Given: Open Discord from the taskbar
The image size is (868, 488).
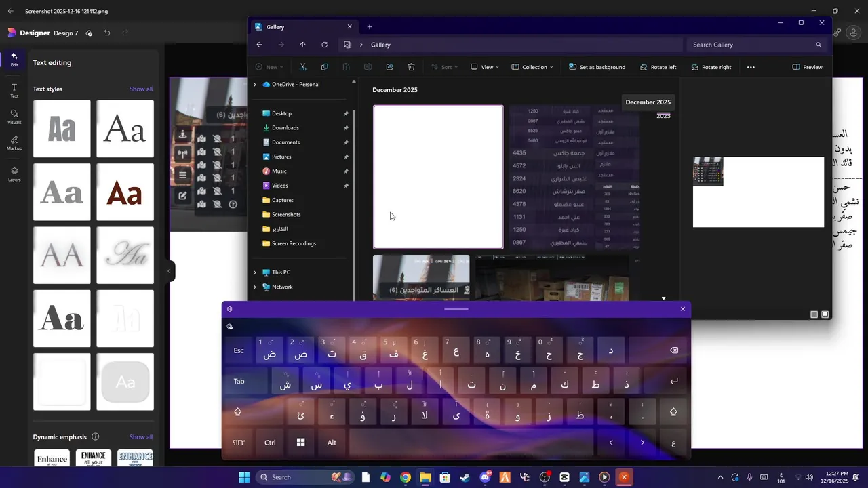Looking at the screenshot, I should pos(485,477).
